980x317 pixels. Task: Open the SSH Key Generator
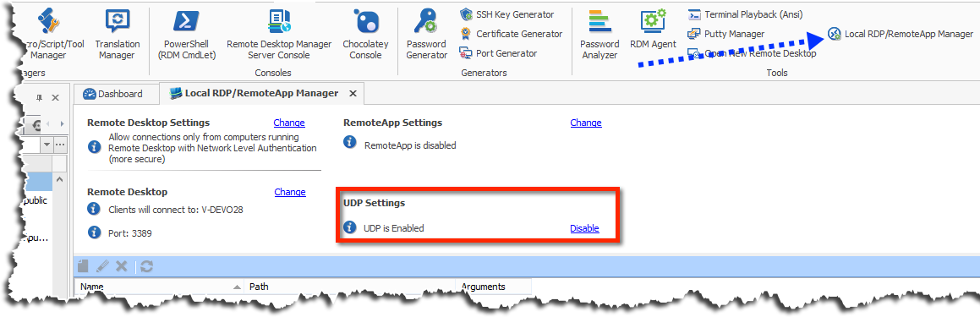506,14
